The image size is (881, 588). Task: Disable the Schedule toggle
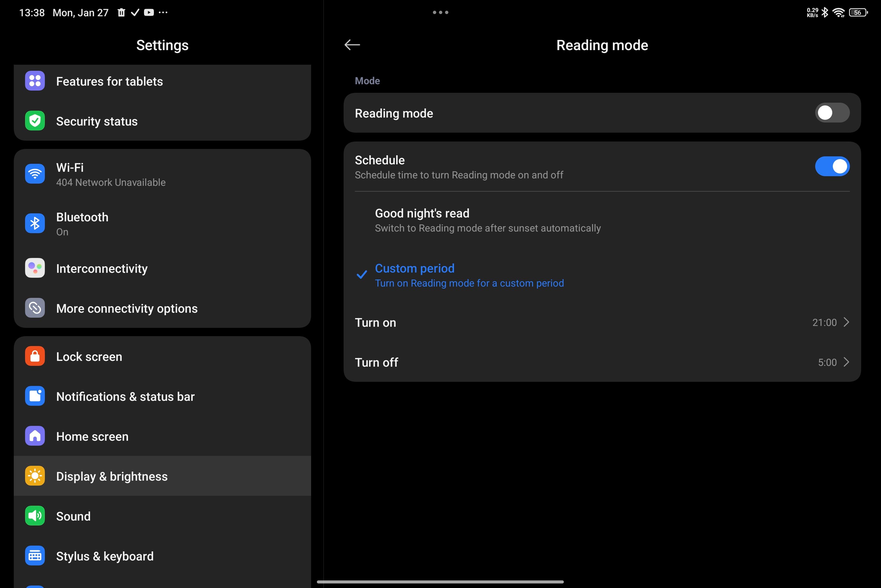(x=832, y=166)
